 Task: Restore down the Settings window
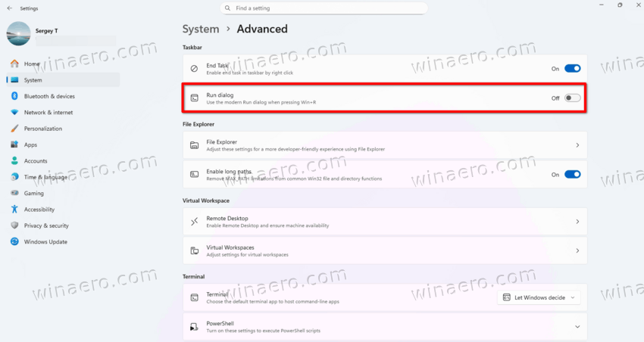tap(620, 5)
